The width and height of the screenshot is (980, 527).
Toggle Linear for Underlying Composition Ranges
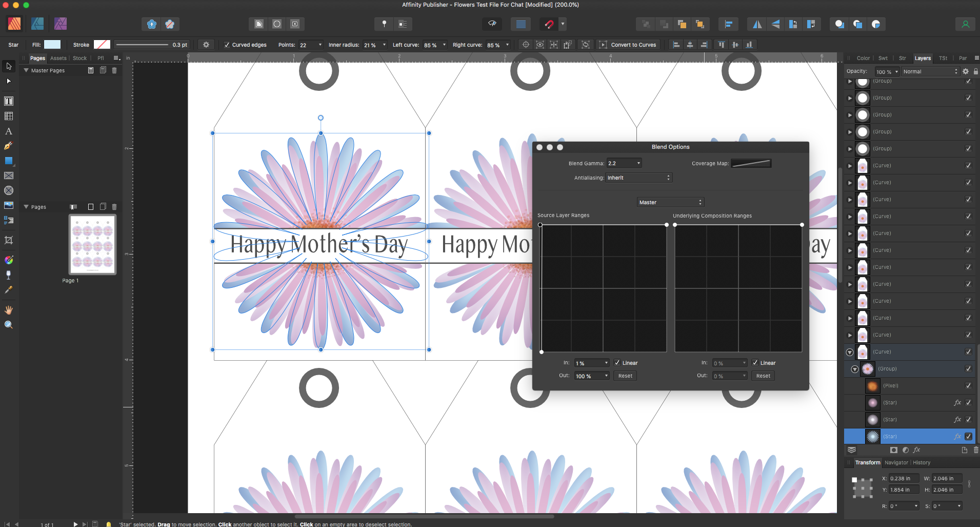pyautogui.click(x=755, y=363)
